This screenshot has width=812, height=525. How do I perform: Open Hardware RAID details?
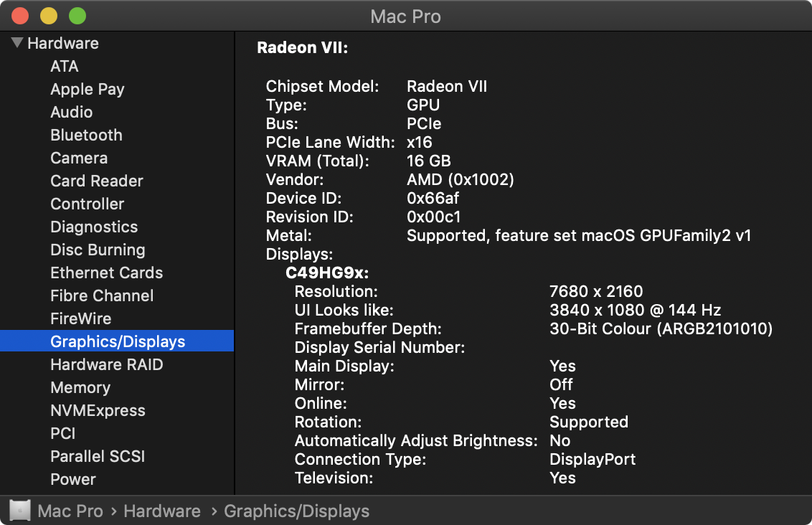tap(107, 364)
